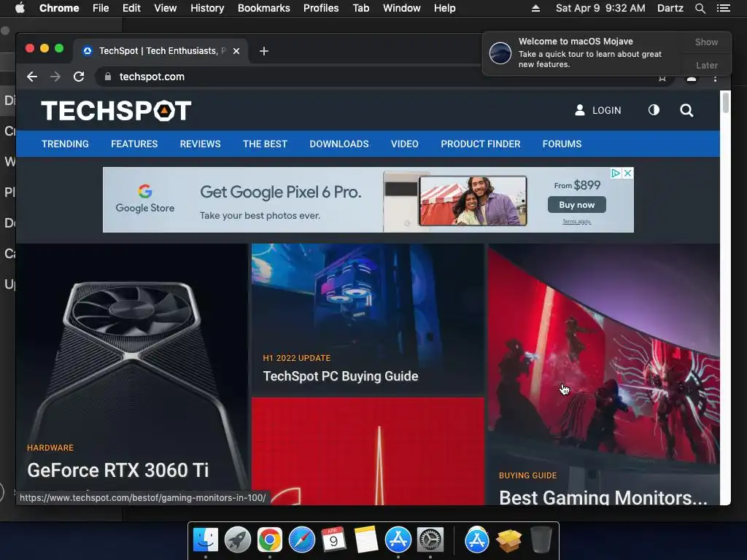This screenshot has height=560, width=747.
Task: Navigate to DOWNLOADS
Action: click(x=339, y=144)
